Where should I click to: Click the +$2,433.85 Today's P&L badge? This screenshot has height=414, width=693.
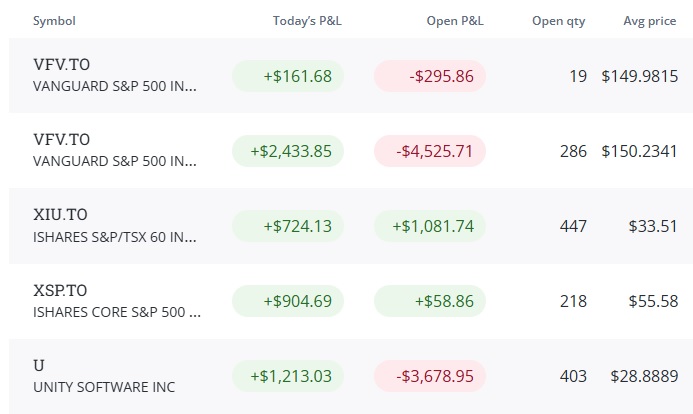click(x=288, y=151)
